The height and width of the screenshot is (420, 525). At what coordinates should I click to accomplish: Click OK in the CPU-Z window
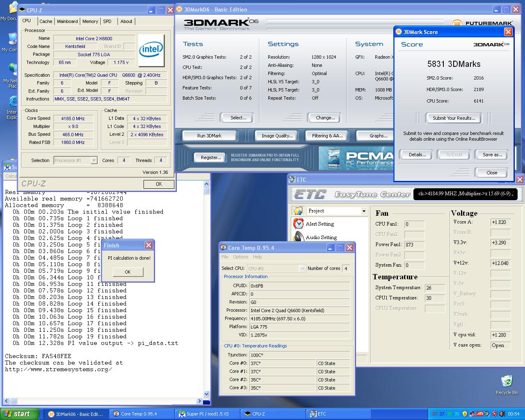coord(159,184)
